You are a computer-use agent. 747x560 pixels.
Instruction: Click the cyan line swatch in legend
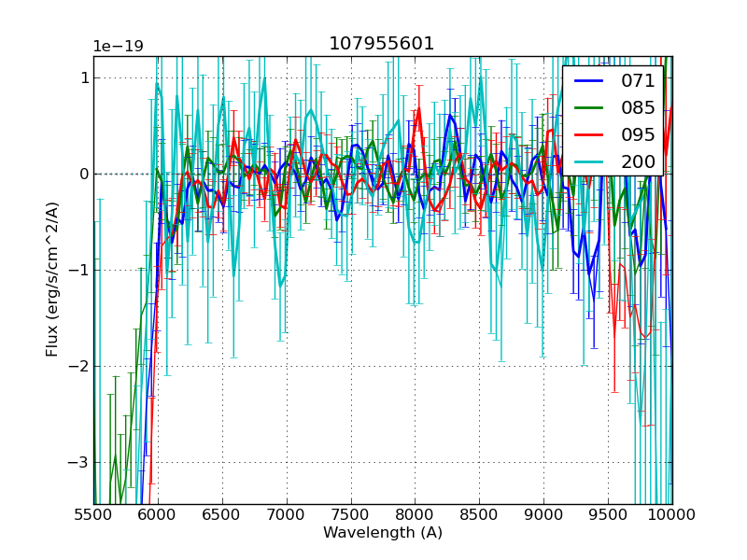(x=589, y=161)
